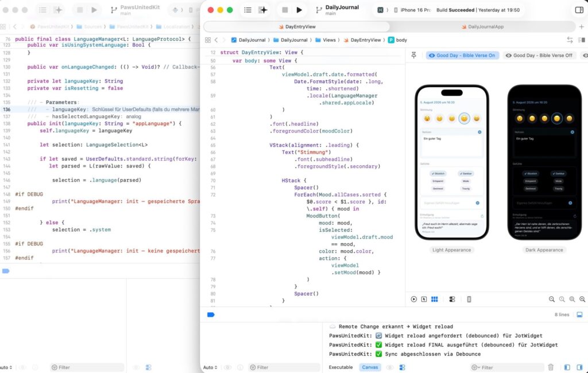This screenshot has width=588, height=373.
Task: Toggle navigator sidebar in DailyJournal window
Action: point(247,10)
